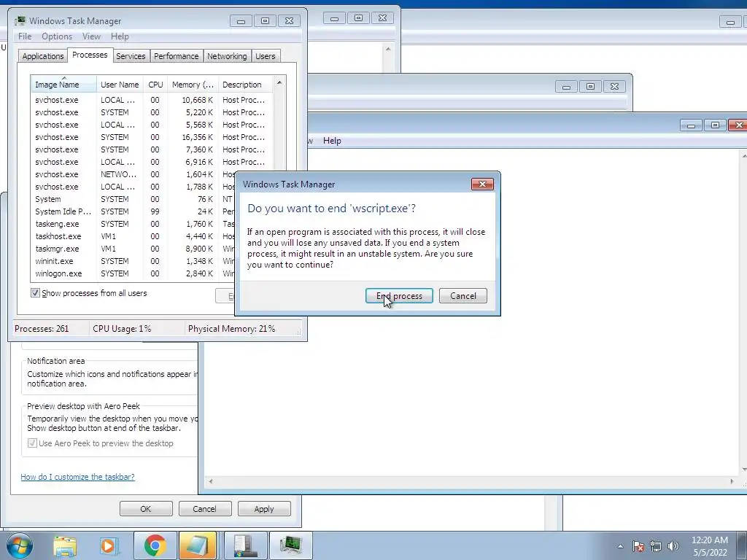
Task: Open the View menu in Task Manager
Action: coord(91,36)
